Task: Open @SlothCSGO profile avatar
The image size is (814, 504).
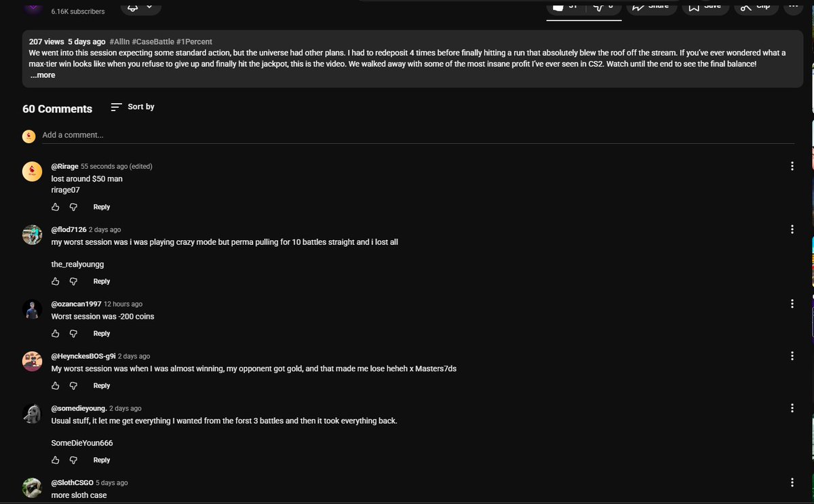Action: tap(33, 488)
